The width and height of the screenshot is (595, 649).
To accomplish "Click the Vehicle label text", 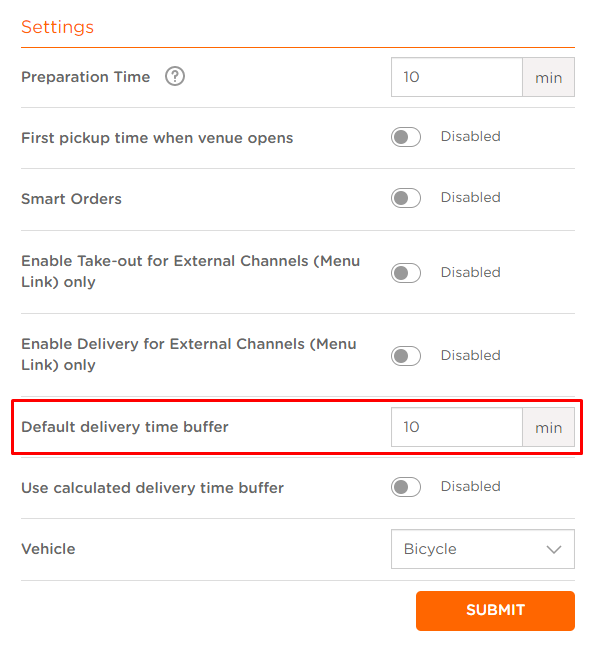I will [x=48, y=549].
